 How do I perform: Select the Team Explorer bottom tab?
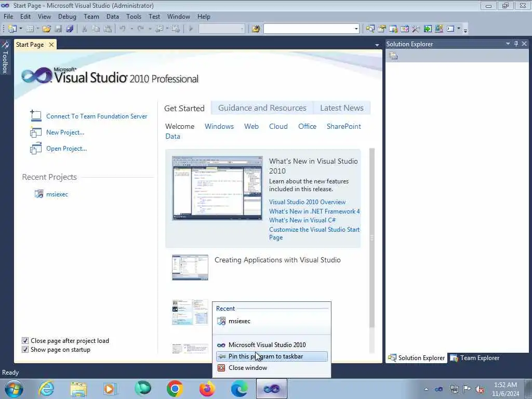[475, 357]
